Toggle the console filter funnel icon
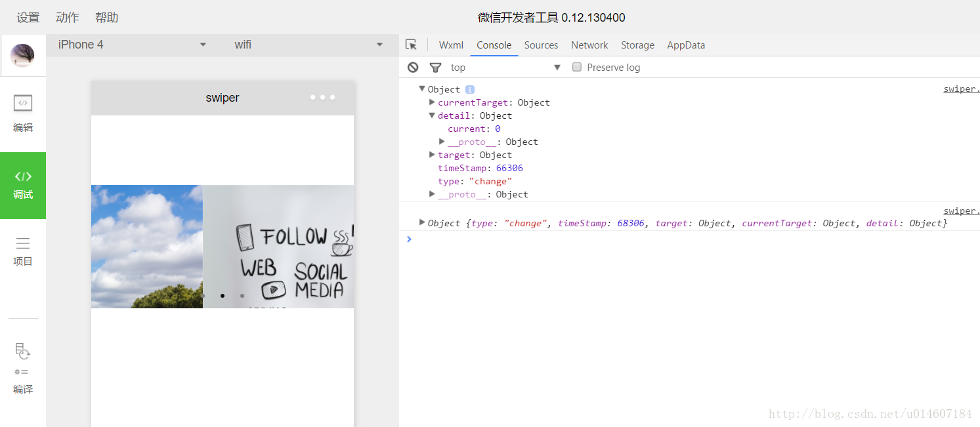 [435, 67]
